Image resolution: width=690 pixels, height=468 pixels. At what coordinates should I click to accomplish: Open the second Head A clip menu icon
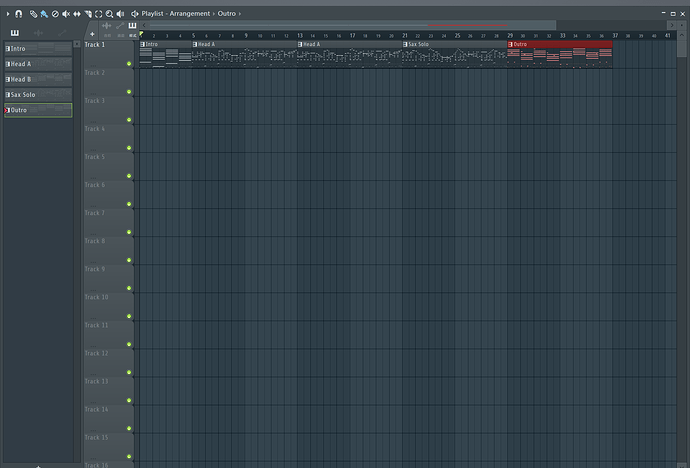pos(300,44)
